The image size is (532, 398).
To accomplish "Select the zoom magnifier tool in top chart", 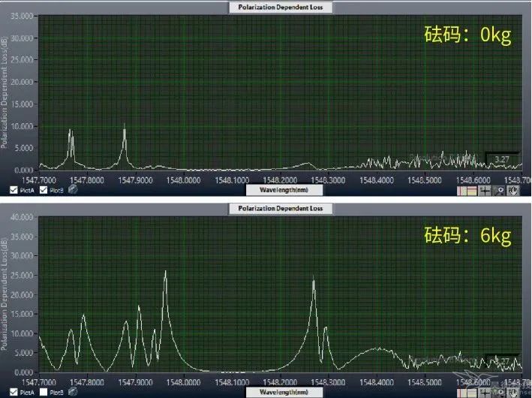I will (x=500, y=191).
